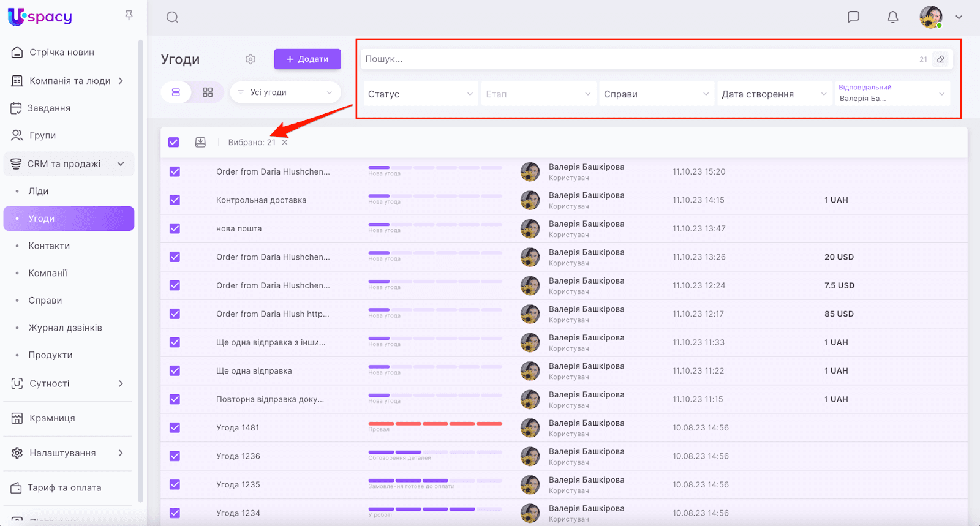The image size is (980, 526).
Task: Open Контакти in the sidebar
Action: [x=49, y=246]
